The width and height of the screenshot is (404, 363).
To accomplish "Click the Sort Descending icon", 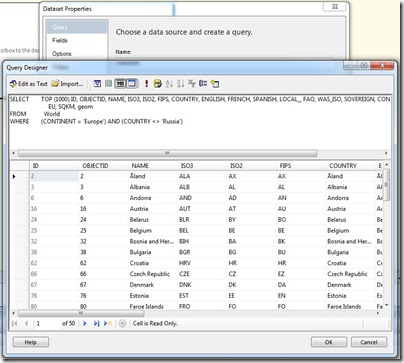I will point(180,84).
